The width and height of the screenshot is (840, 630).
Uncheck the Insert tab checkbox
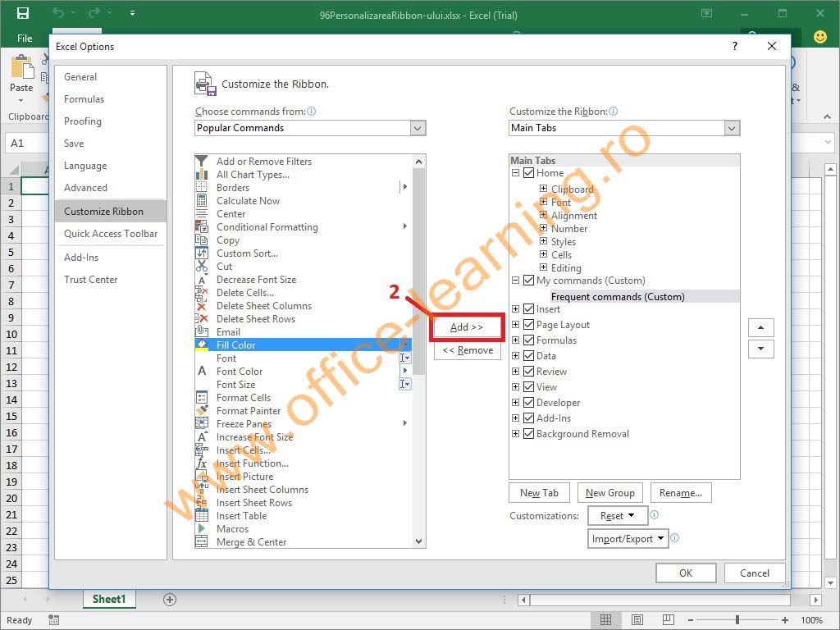[x=528, y=309]
